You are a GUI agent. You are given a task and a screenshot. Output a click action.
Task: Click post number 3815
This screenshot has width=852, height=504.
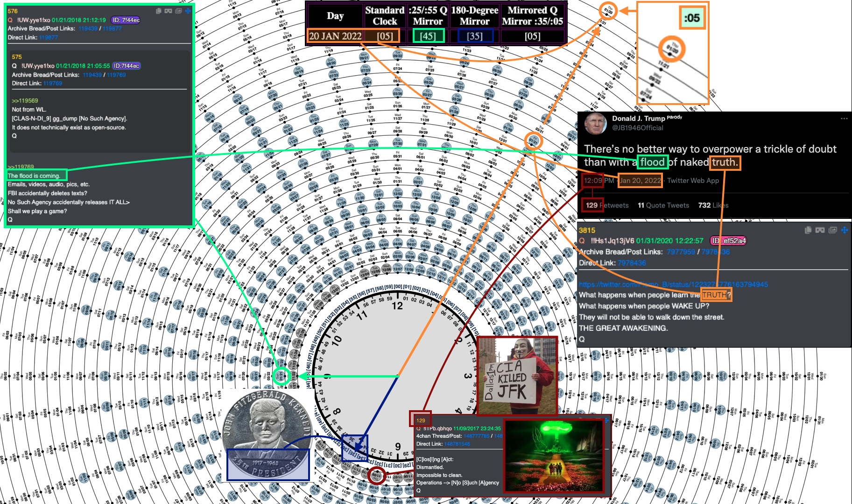[587, 230]
